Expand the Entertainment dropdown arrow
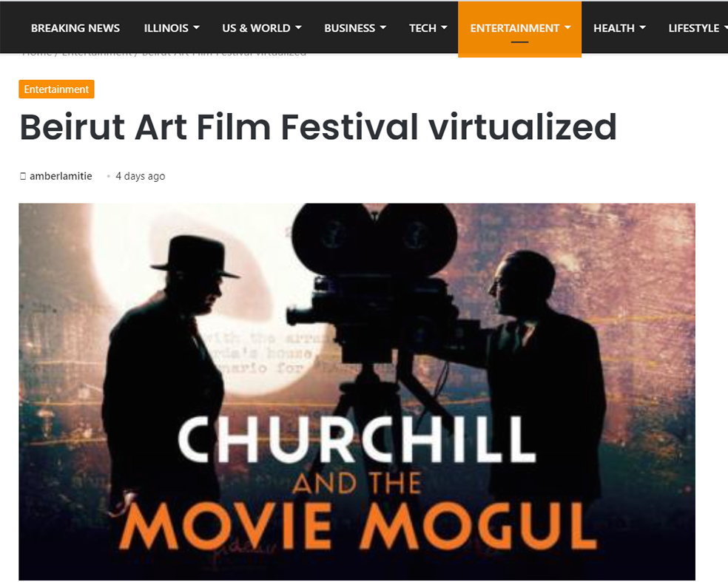 [x=567, y=28]
